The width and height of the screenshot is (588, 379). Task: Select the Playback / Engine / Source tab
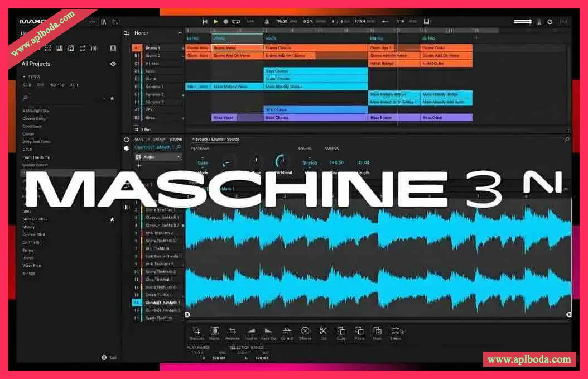(215, 139)
